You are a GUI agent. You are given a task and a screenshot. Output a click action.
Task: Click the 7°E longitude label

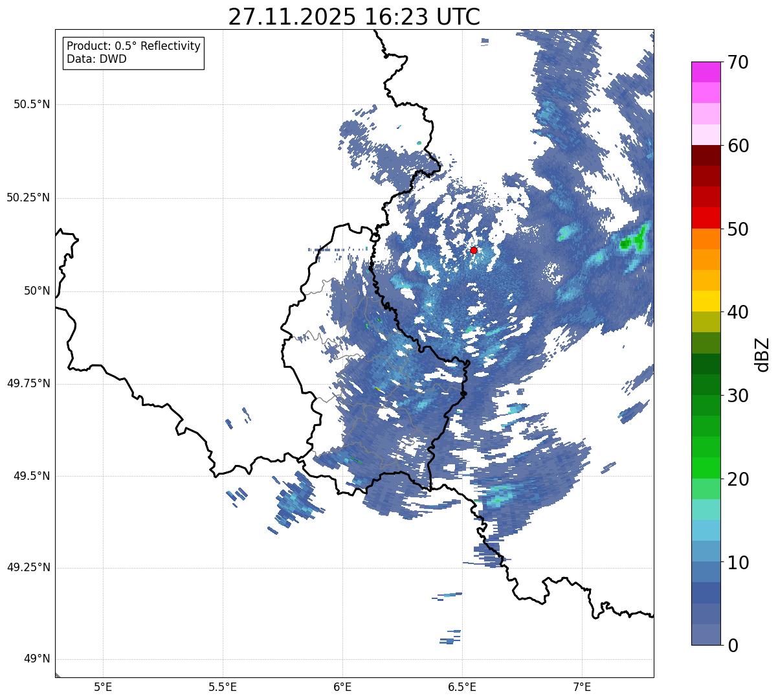point(582,686)
